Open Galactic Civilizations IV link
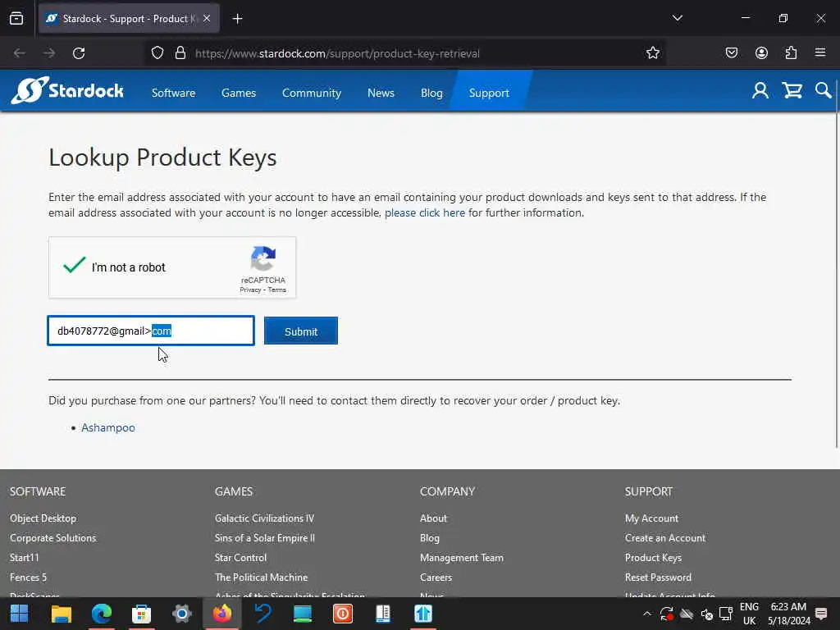The width and height of the screenshot is (840, 630). [265, 518]
